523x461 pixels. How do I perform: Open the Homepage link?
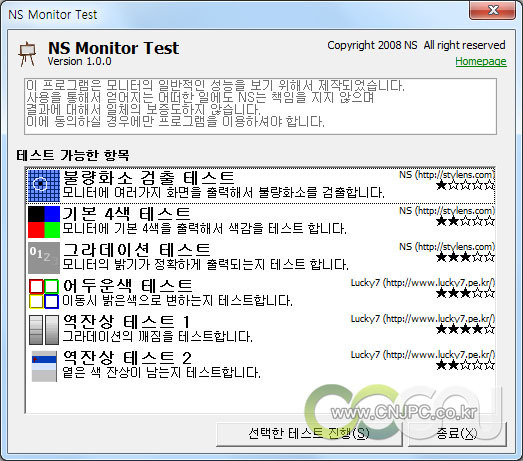click(481, 61)
